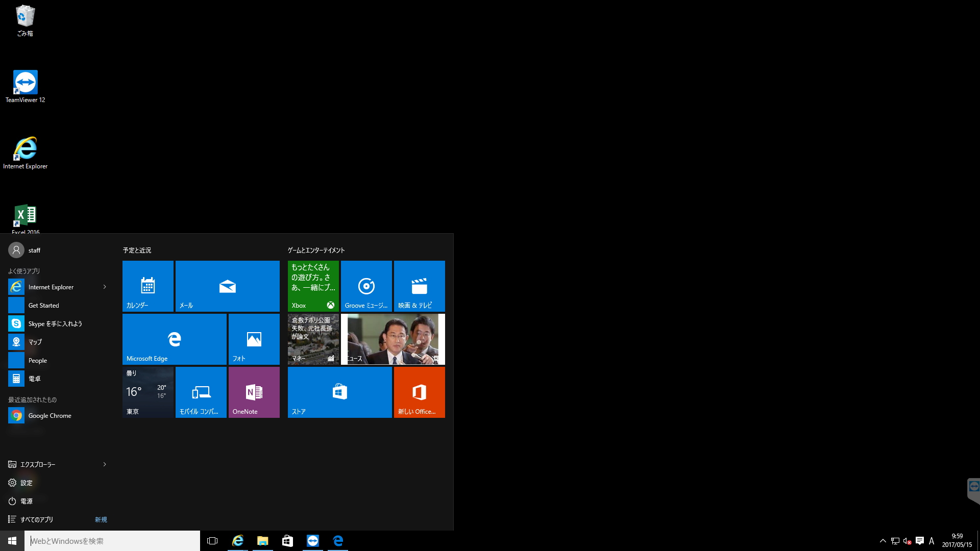The width and height of the screenshot is (980, 551).
Task: Open the ストア tile
Action: [x=340, y=392]
